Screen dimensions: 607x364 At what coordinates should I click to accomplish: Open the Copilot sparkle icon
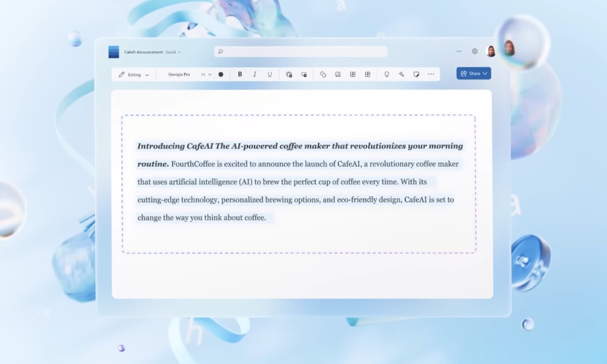[x=402, y=74]
